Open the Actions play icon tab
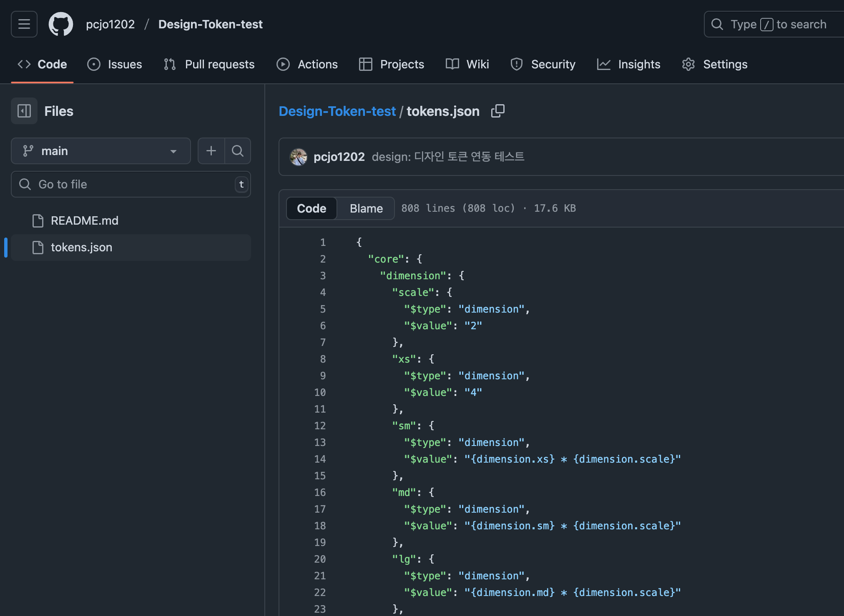This screenshot has width=844, height=616. pos(307,64)
